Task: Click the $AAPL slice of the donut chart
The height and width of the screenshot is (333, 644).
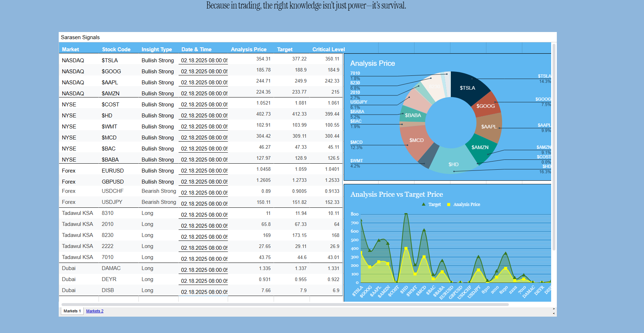Action: click(490, 127)
